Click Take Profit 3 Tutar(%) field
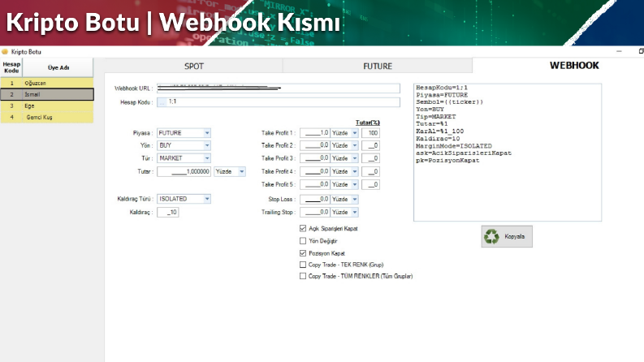The image size is (644, 362). (370, 158)
